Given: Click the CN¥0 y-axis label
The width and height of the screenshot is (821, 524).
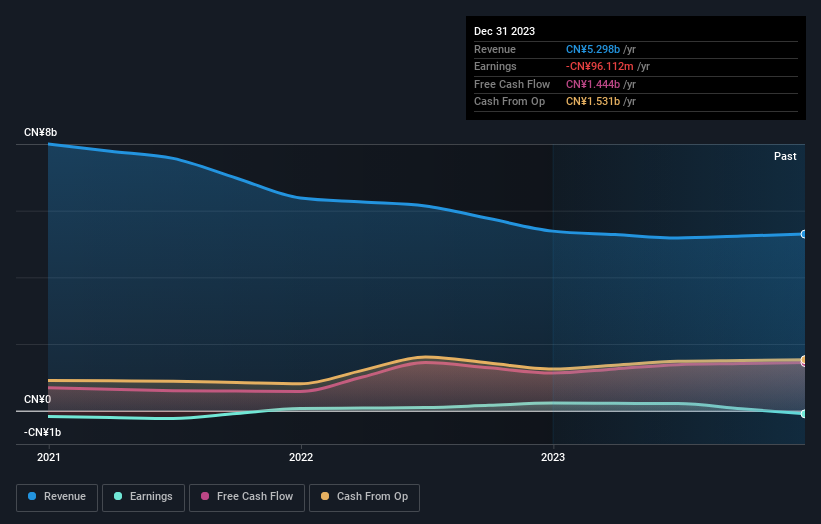Looking at the screenshot, I should pos(38,399).
